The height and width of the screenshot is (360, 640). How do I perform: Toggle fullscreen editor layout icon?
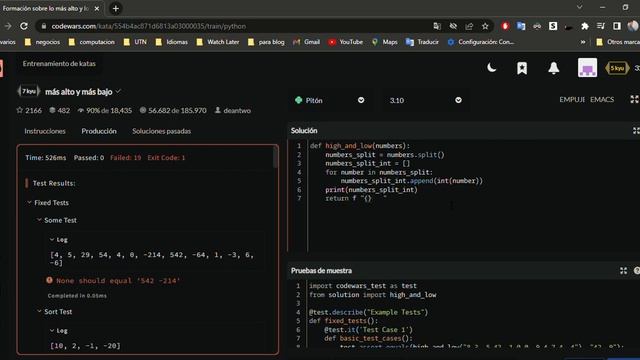coord(634,99)
